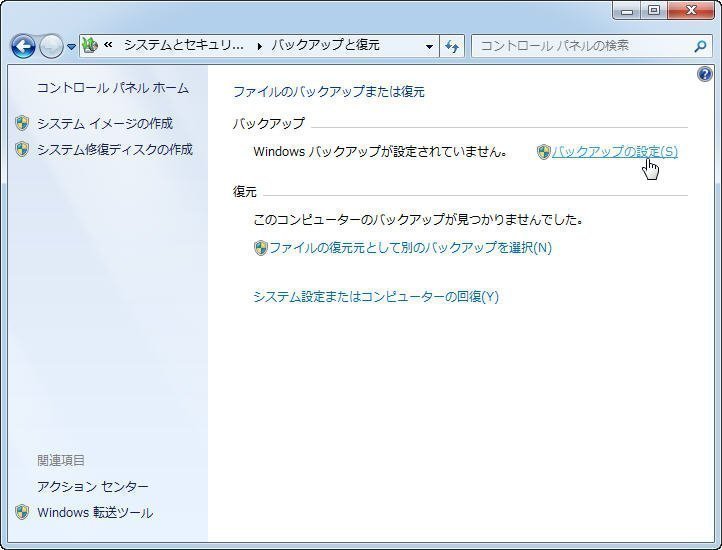Screen dimensions: 722x550
Task: Click the Control Panel icon in address bar
Action: coord(90,45)
